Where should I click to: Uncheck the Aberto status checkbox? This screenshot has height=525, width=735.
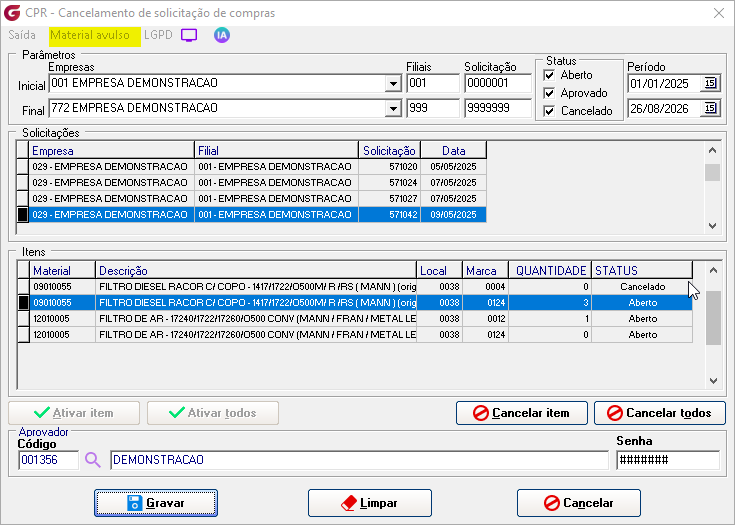pos(549,75)
